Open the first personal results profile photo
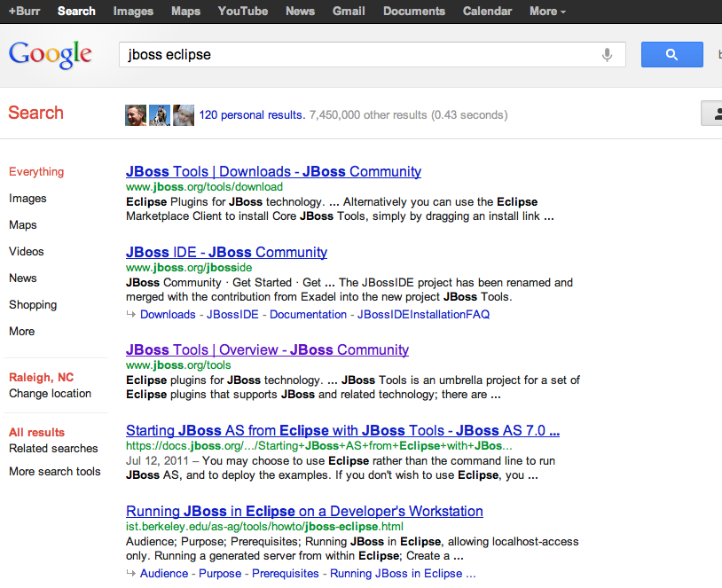 click(136, 115)
